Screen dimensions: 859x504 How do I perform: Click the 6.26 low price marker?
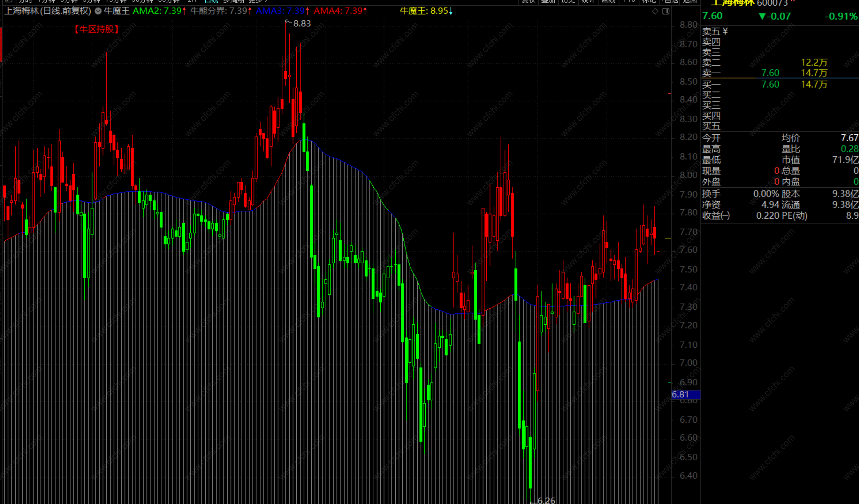[546, 500]
